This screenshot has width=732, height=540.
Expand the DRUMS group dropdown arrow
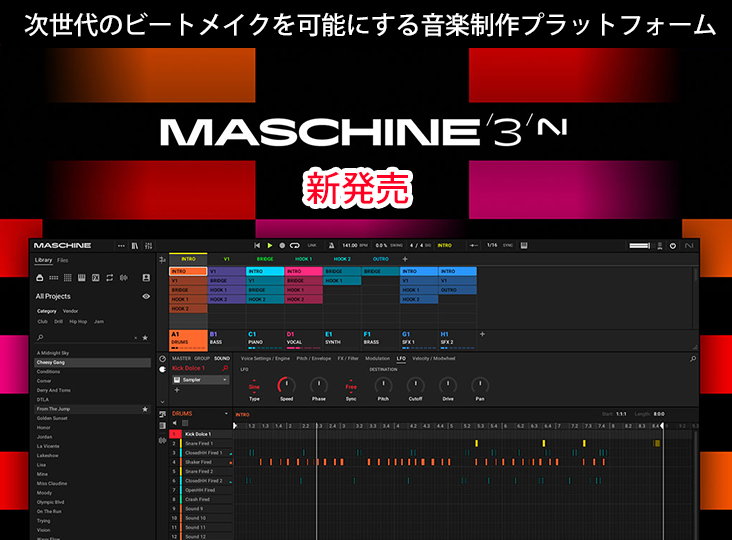[226, 414]
